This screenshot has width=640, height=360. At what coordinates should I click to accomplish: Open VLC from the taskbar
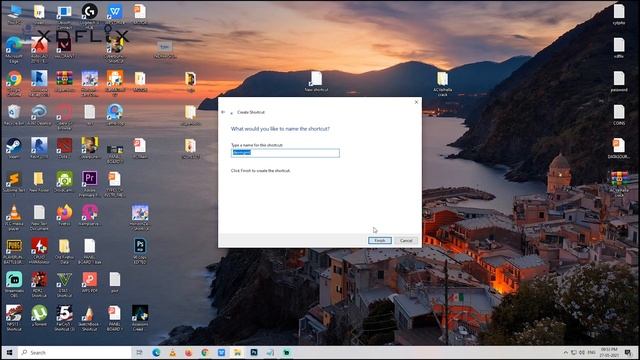click(172, 352)
